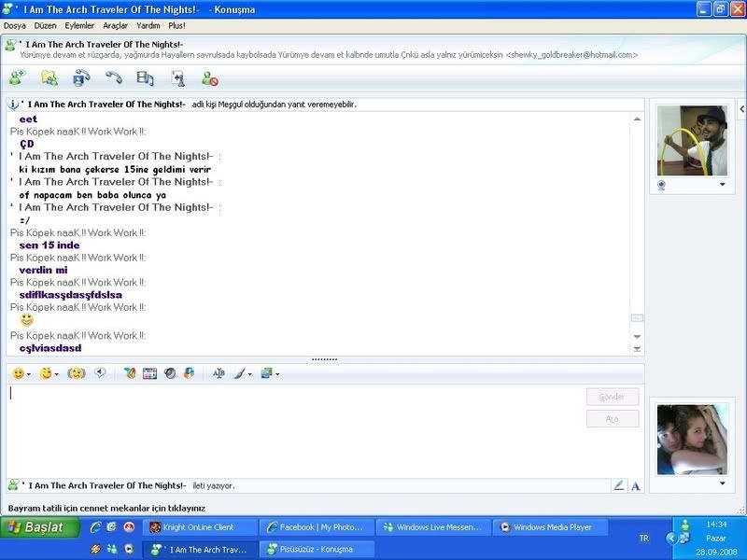This screenshot has width=747, height=560.
Task: Click the contact status icon in header
Action: (10, 46)
